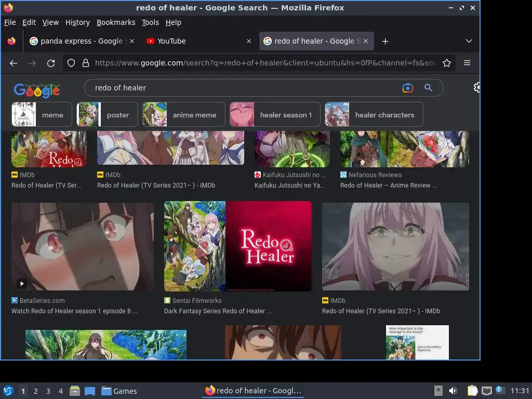
Task: Open the Firefox hamburger menu
Action: pos(467,63)
